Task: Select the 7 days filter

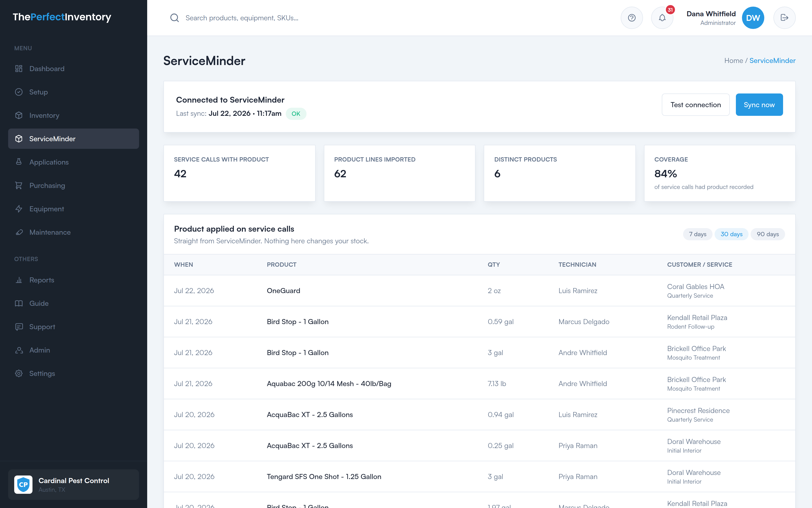Action: pyautogui.click(x=698, y=234)
